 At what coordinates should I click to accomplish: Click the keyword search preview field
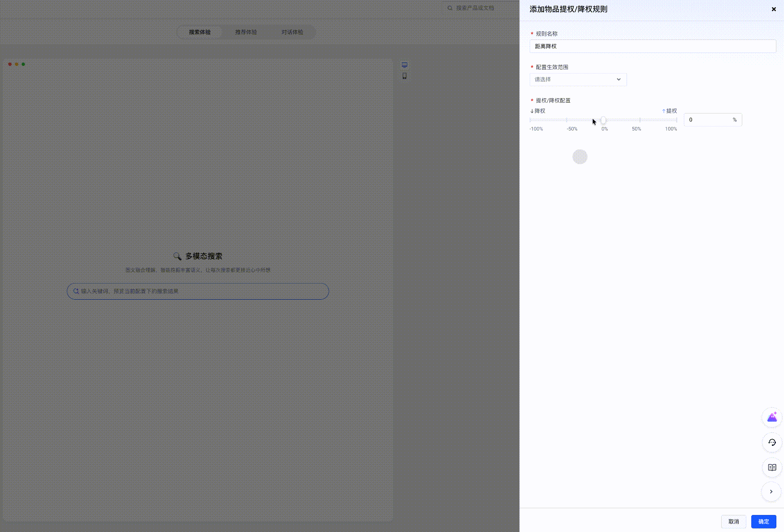click(x=198, y=291)
